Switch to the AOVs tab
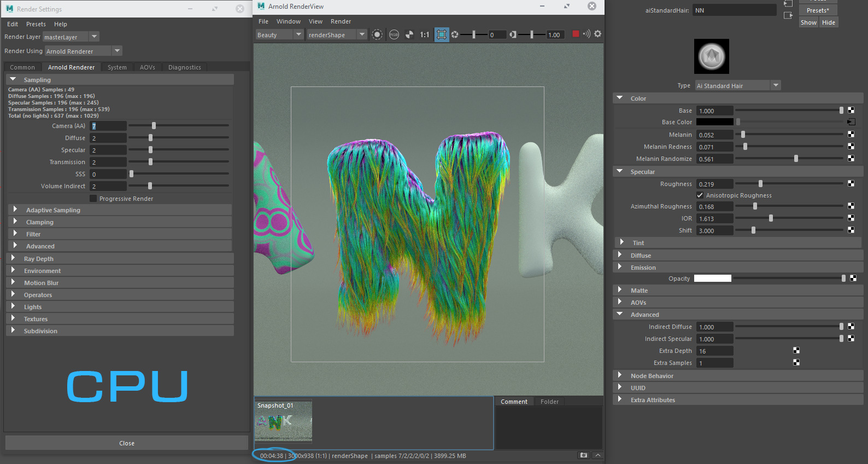The width and height of the screenshot is (868, 464). [148, 67]
